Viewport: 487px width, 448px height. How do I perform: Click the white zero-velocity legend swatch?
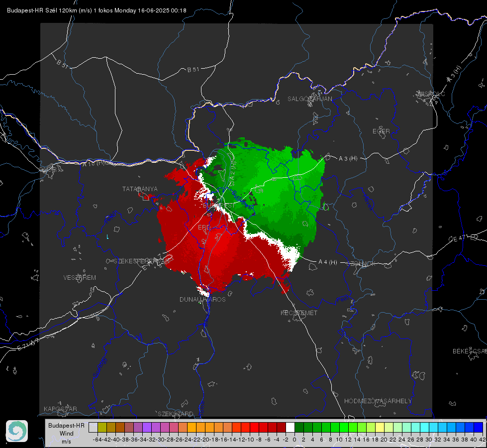pos(290,427)
